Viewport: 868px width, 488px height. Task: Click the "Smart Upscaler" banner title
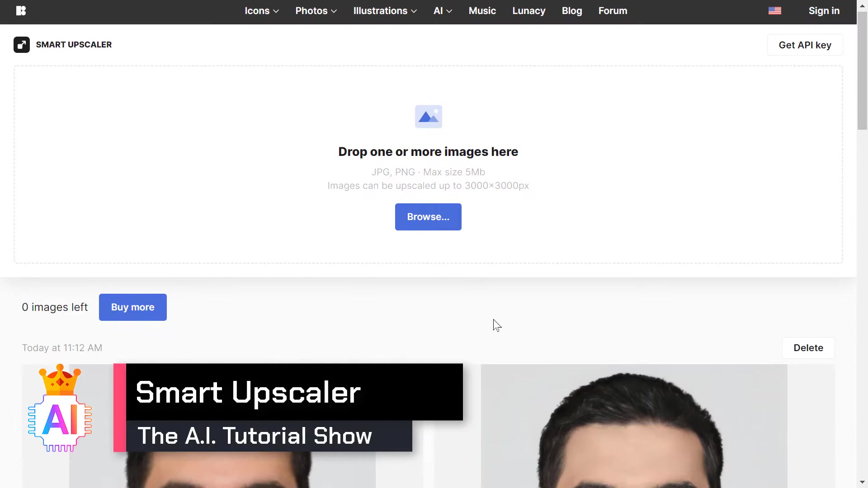248,392
